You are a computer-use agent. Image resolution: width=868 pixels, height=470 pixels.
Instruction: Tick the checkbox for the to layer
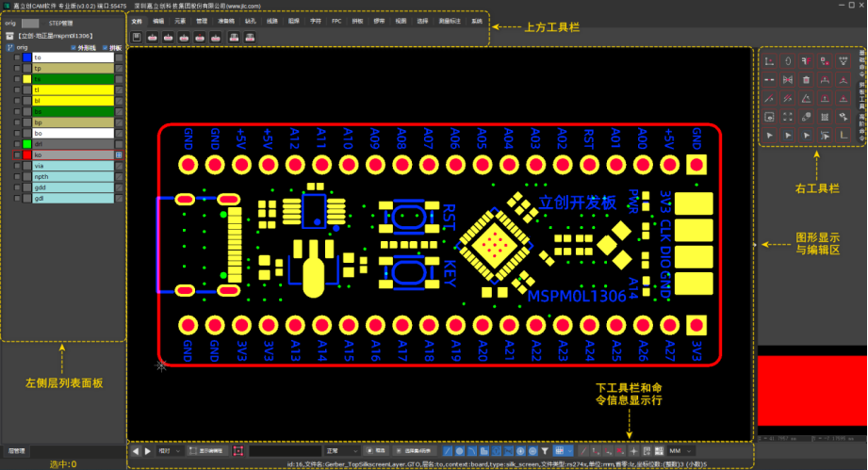coord(17,57)
